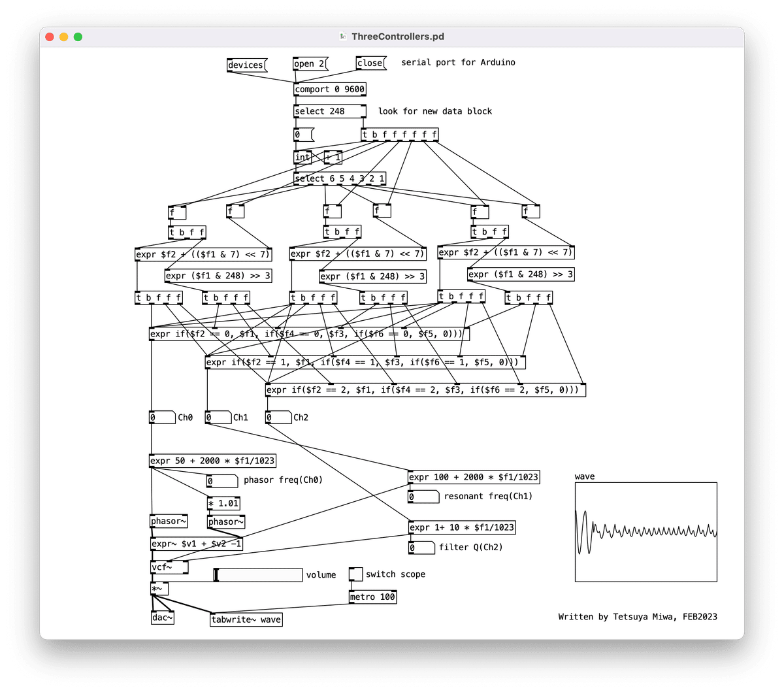Click the '+ 1' object box
This screenshot has width=784, height=692.
pos(333,157)
